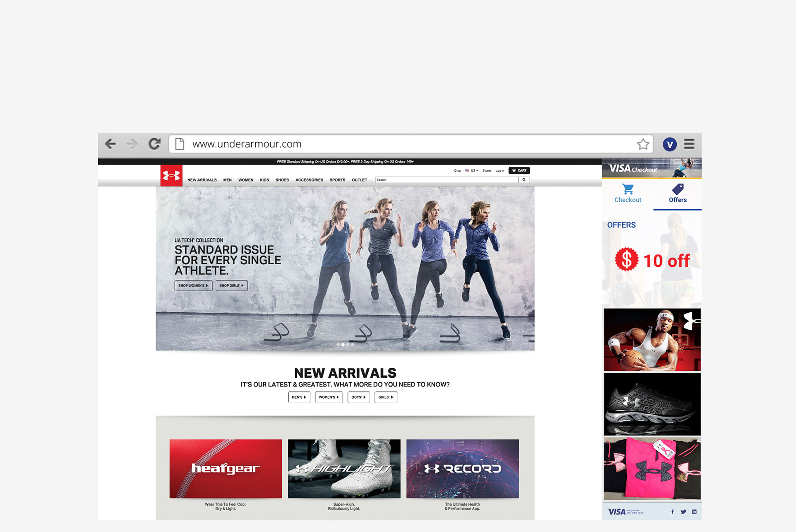
Task: Select the highlighted second carousel dot
Action: (x=343, y=345)
